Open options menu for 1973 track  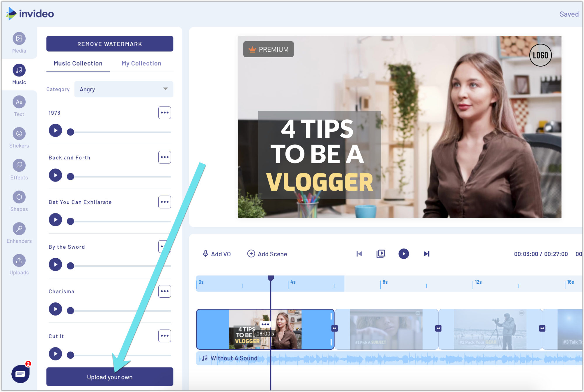pyautogui.click(x=164, y=112)
